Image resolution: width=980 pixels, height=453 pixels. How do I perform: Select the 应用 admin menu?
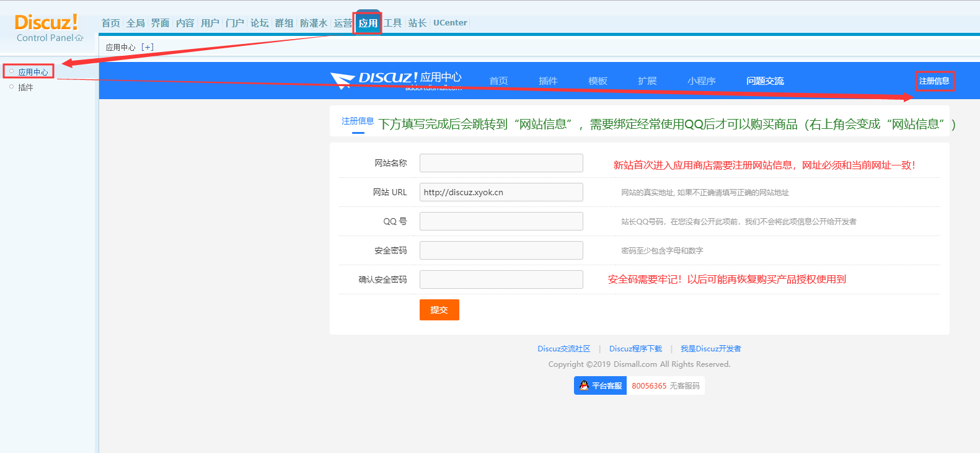[368, 23]
